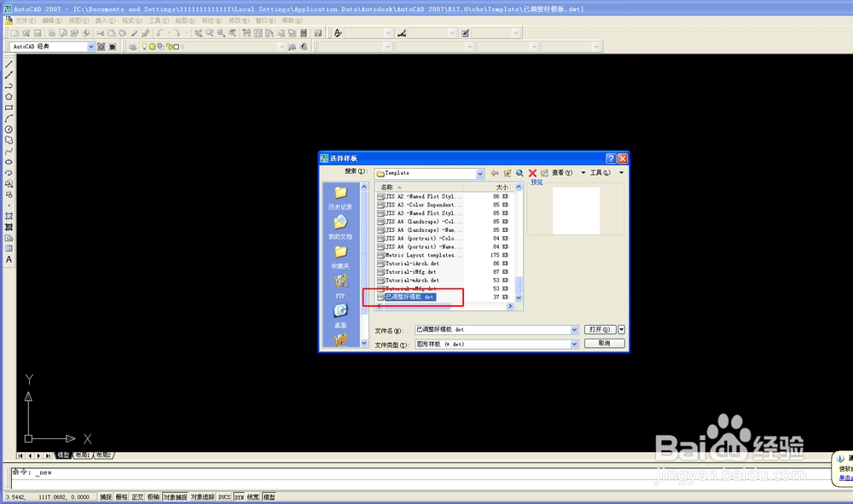Open the 格式 Format menu
This screenshot has height=504, width=853.
point(131,20)
